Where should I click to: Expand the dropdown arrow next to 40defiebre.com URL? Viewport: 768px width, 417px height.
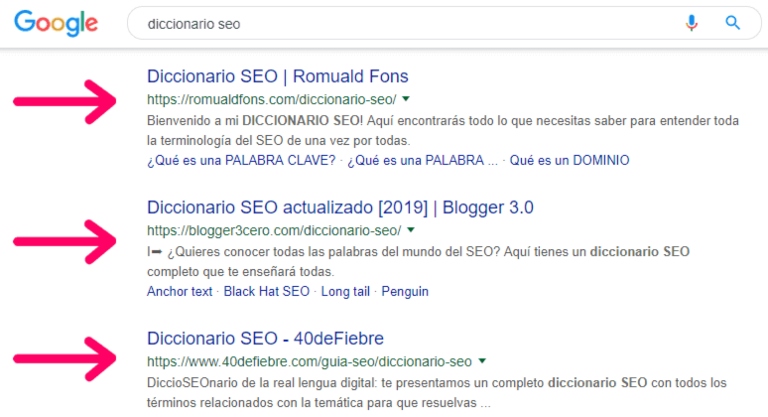click(x=482, y=361)
